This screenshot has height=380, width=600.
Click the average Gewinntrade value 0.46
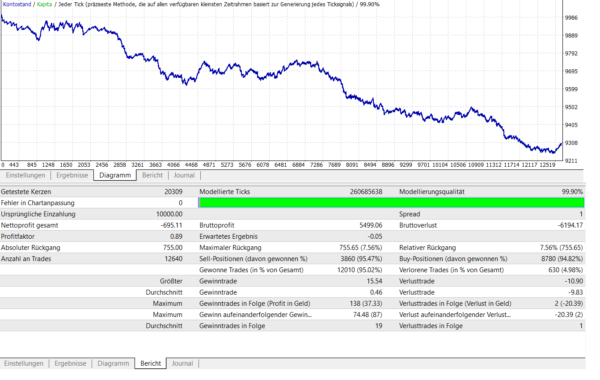(x=376, y=292)
